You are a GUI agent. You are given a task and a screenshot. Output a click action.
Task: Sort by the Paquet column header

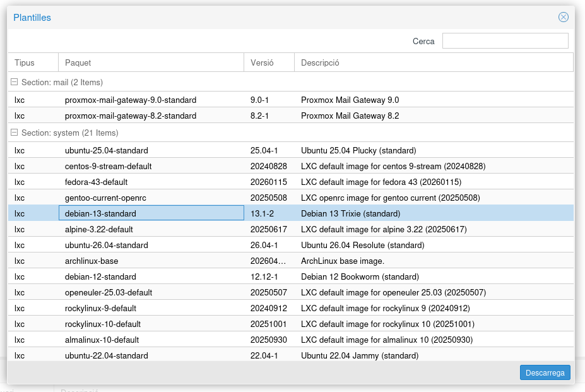point(151,62)
